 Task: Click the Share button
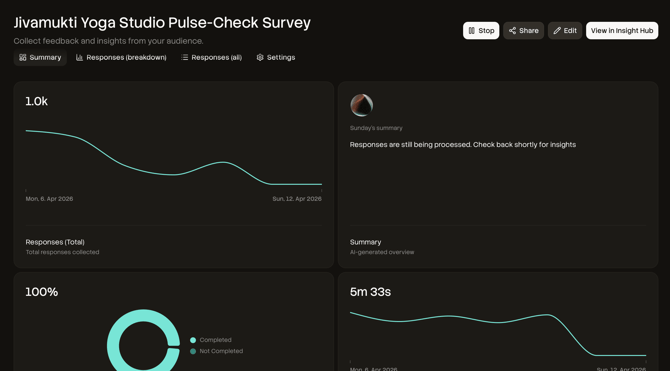pos(523,31)
